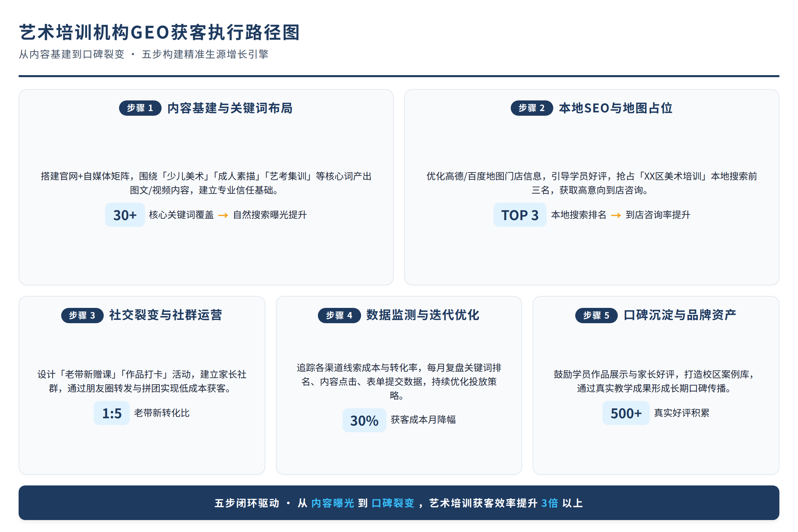The width and height of the screenshot is (798, 532).
Task: Click the 步骤 5 badge
Action: pyautogui.click(x=597, y=316)
